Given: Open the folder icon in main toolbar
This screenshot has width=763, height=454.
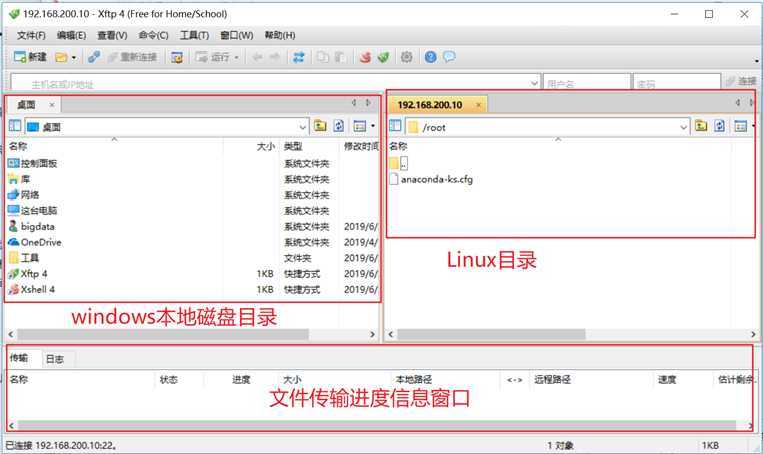Looking at the screenshot, I should click(x=61, y=57).
